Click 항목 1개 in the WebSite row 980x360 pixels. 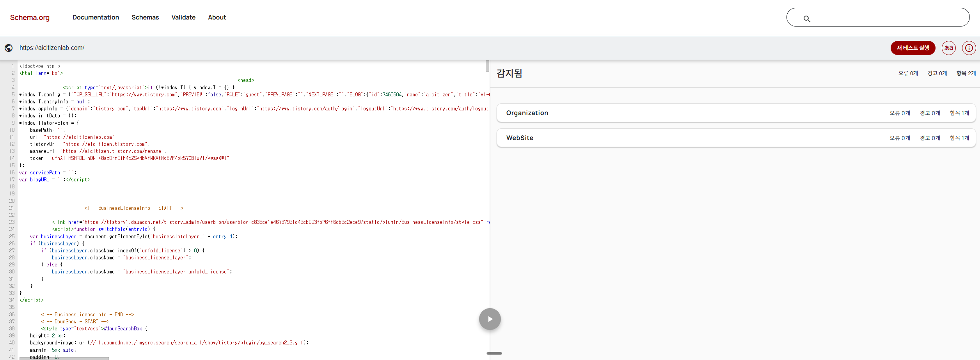point(959,138)
